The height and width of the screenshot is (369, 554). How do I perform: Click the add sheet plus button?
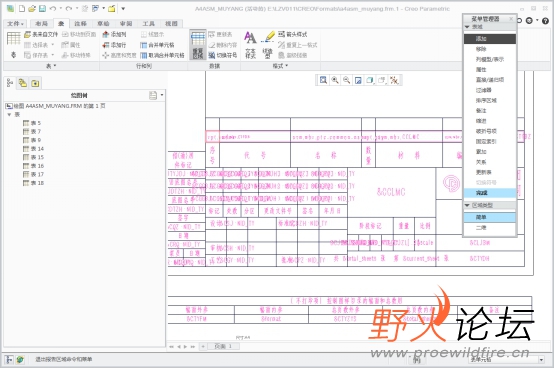point(203,346)
